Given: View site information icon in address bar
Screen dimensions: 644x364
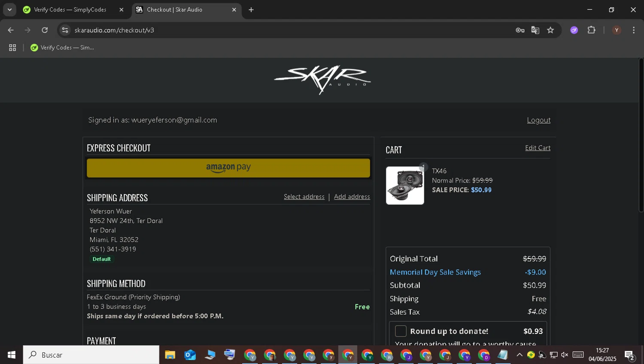Looking at the screenshot, I should 65,30.
